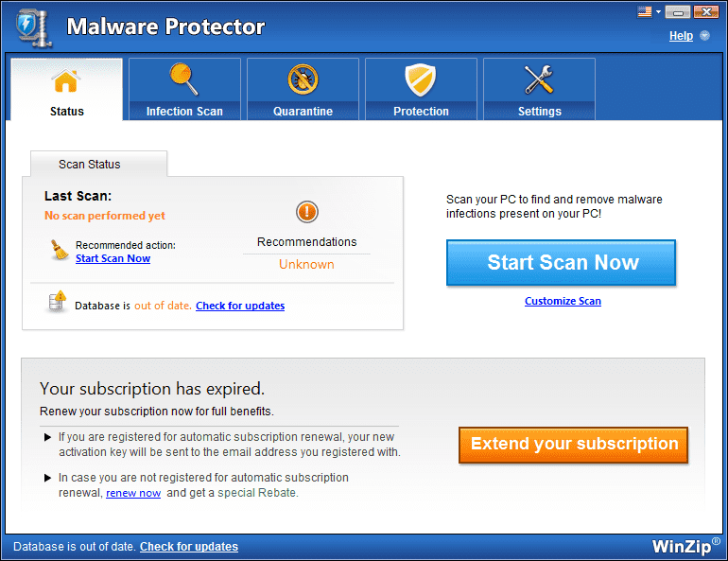Click the Malware Protector shield logo
The height and width of the screenshot is (561, 728).
point(33,27)
